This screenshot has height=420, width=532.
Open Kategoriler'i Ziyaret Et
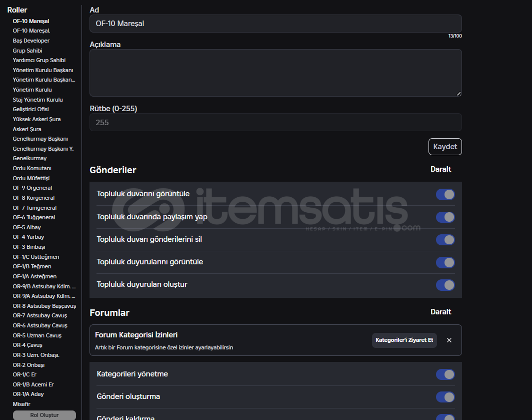click(404, 340)
